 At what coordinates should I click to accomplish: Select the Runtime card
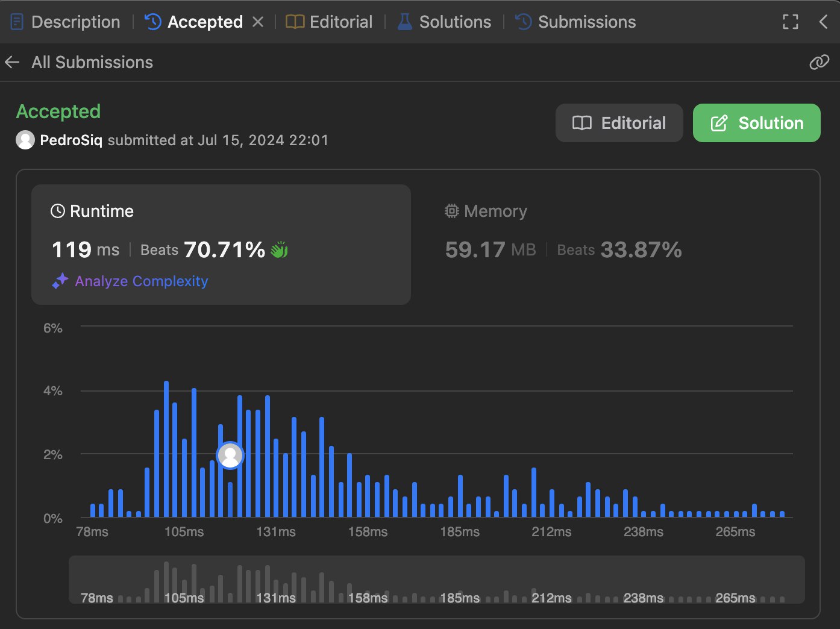click(x=221, y=244)
